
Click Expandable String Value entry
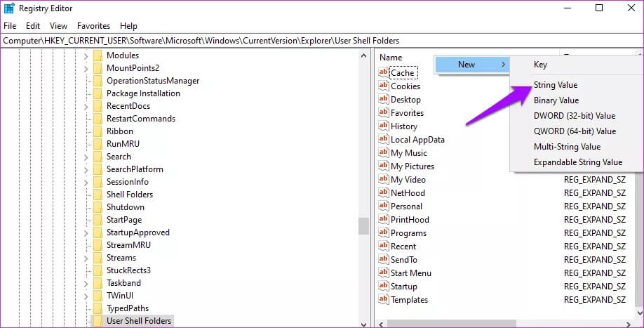coord(577,162)
